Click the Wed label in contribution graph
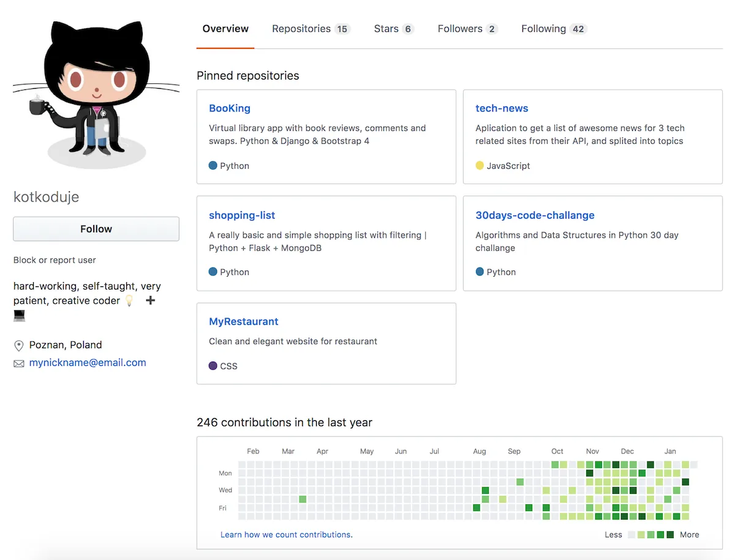This screenshot has height=560, width=735. [x=225, y=490]
